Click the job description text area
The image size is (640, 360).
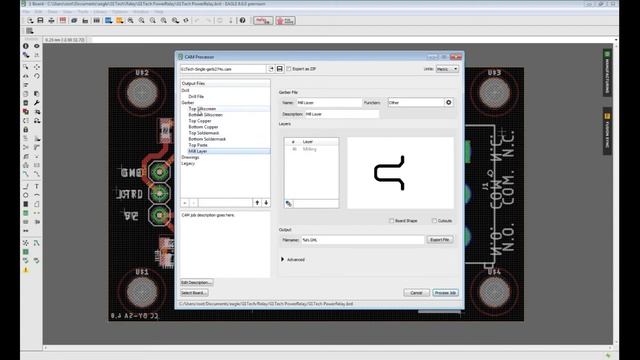click(225, 244)
